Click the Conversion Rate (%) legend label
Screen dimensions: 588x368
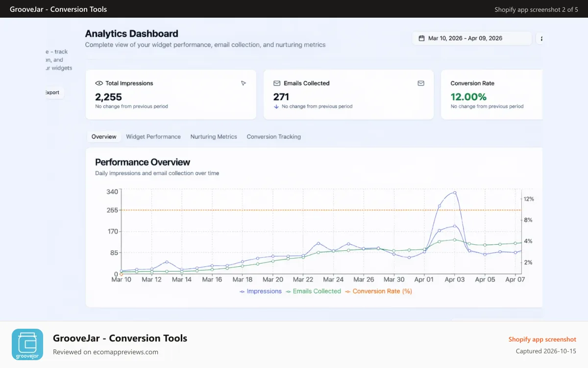pos(382,291)
